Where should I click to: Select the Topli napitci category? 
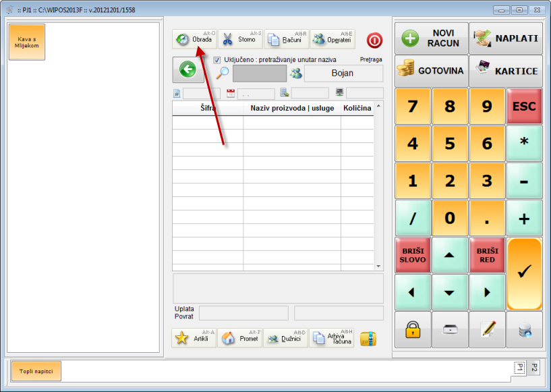click(x=36, y=371)
